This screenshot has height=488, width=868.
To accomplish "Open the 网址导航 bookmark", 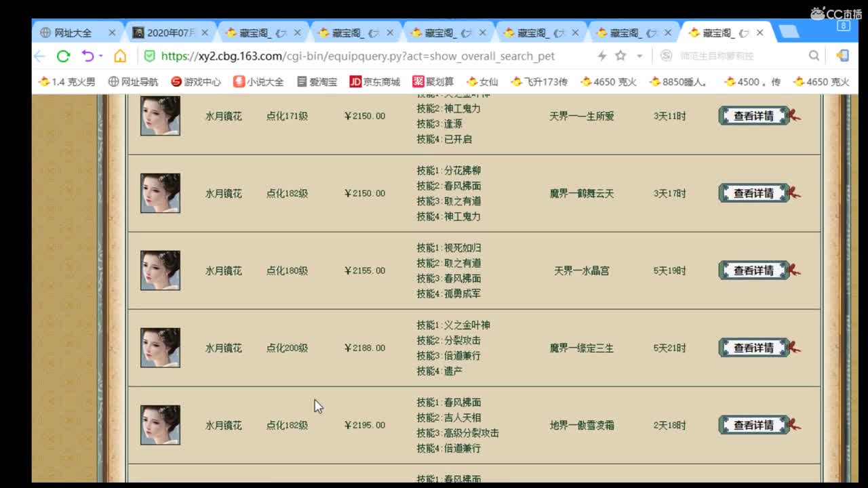I will pyautogui.click(x=133, y=82).
